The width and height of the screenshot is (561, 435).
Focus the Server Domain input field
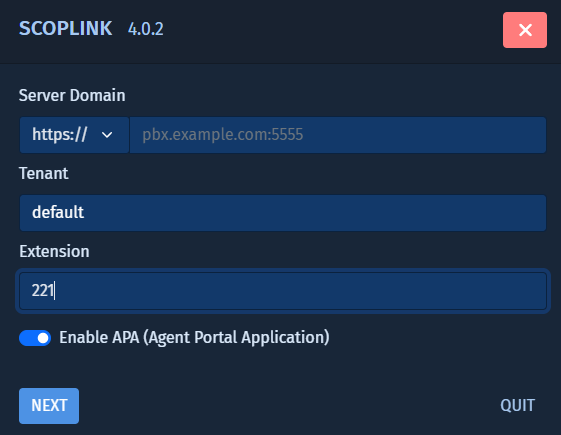pyautogui.click(x=338, y=135)
